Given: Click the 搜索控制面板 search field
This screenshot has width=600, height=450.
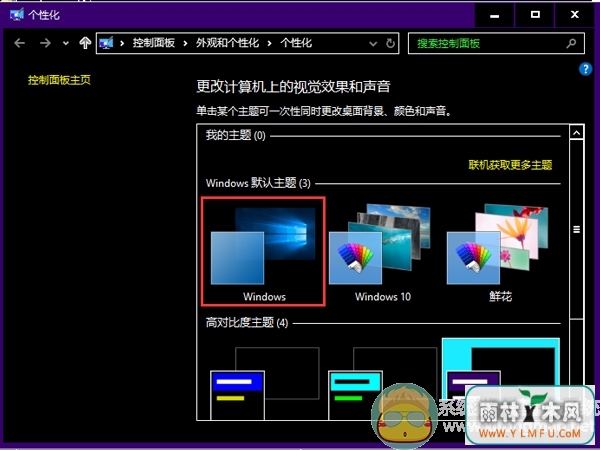Looking at the screenshot, I should (496, 43).
